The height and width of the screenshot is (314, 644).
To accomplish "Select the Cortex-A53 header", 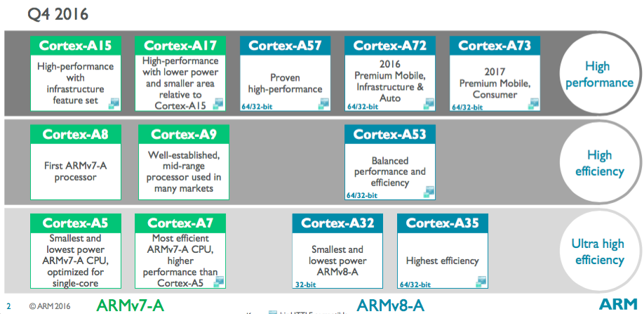I will [x=390, y=134].
